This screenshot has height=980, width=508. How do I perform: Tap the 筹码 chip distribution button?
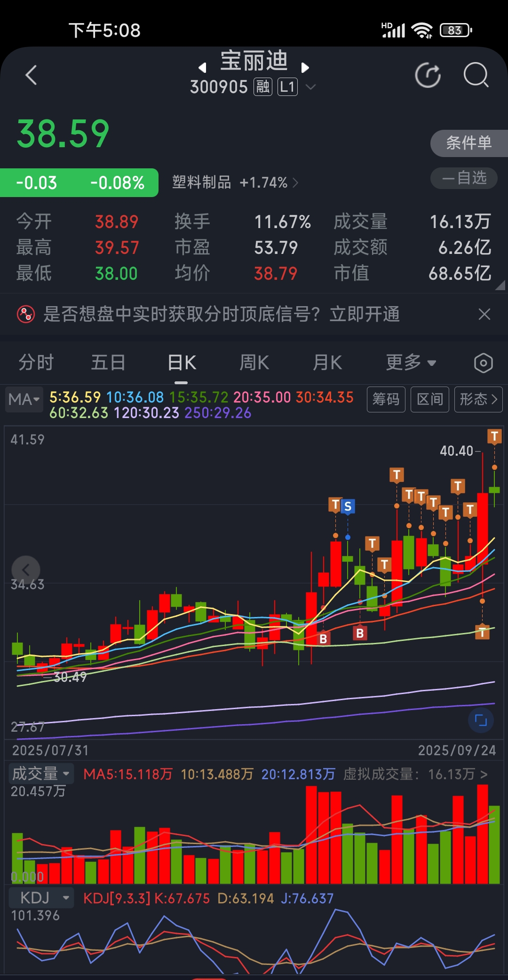pyautogui.click(x=386, y=399)
